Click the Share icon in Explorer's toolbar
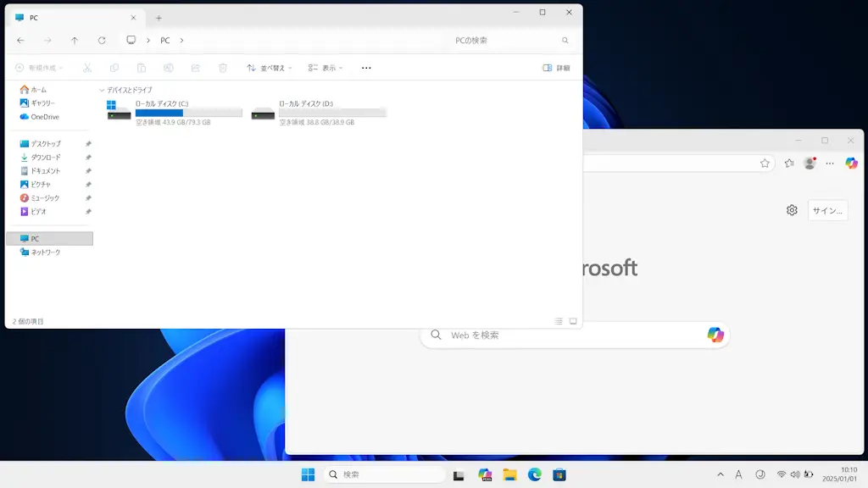Screen dimensions: 868x488 [x=195, y=67]
